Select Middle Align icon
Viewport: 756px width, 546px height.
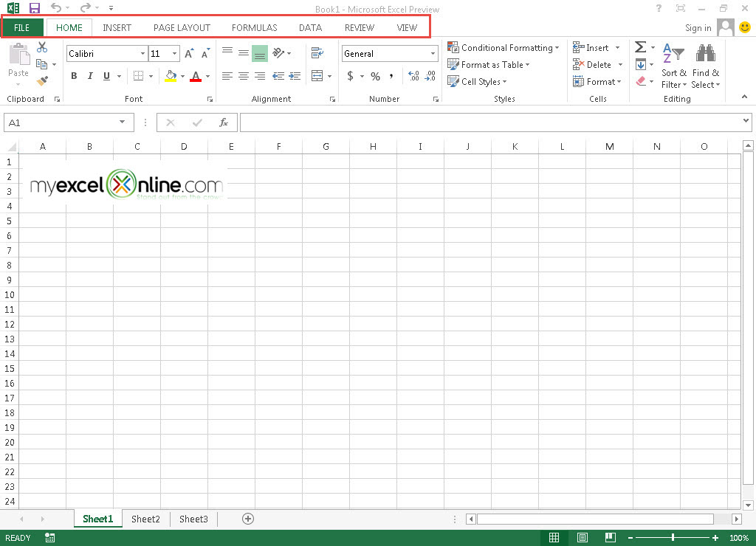click(244, 53)
